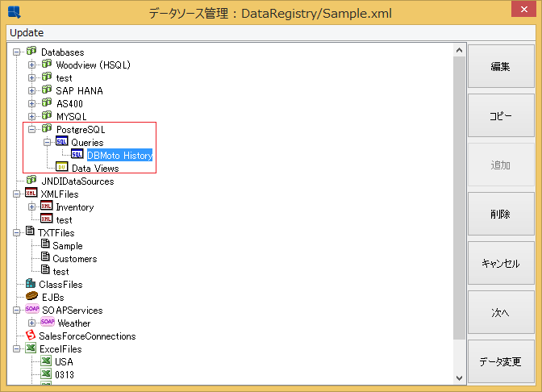Image resolution: width=542 pixels, height=392 pixels.
Task: Expand the SAP HANA node
Action: [31, 91]
